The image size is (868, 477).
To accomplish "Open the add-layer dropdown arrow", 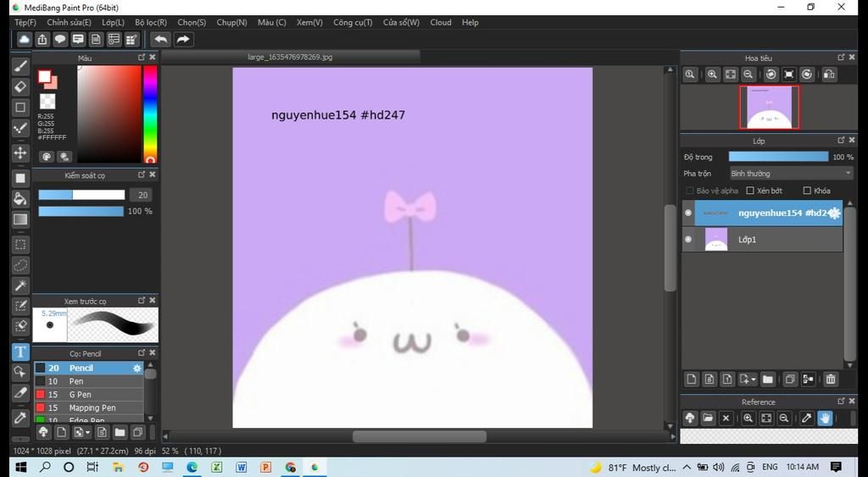I will tap(754, 380).
